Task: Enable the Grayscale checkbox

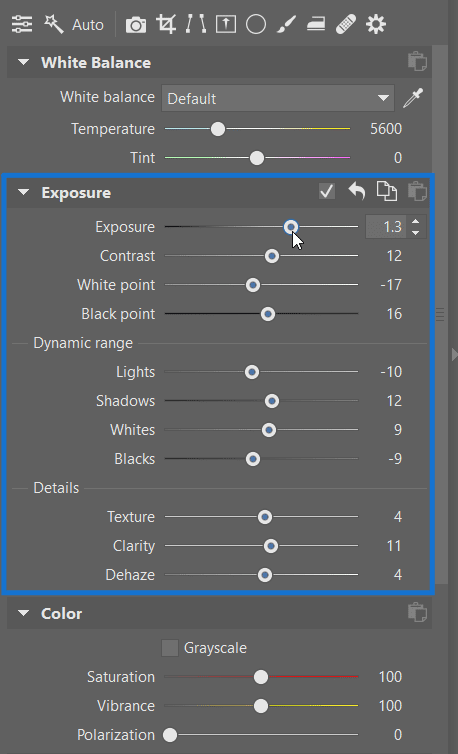Action: [x=170, y=648]
